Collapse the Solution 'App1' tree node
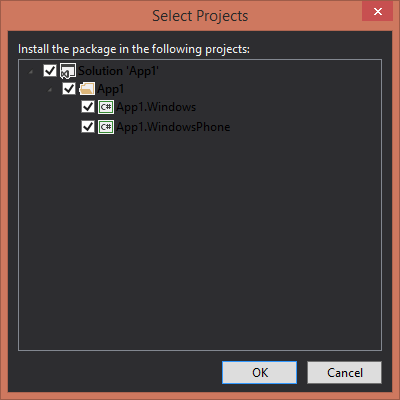The image size is (400, 400). [x=31, y=71]
